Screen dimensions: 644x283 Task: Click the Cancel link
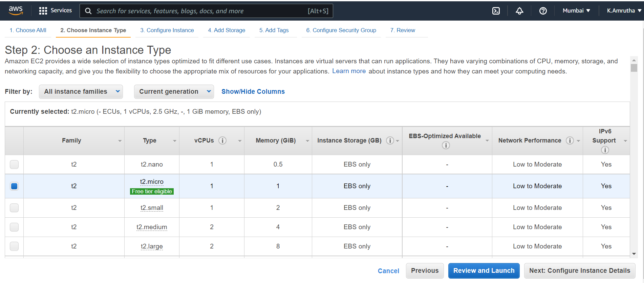pyautogui.click(x=388, y=271)
